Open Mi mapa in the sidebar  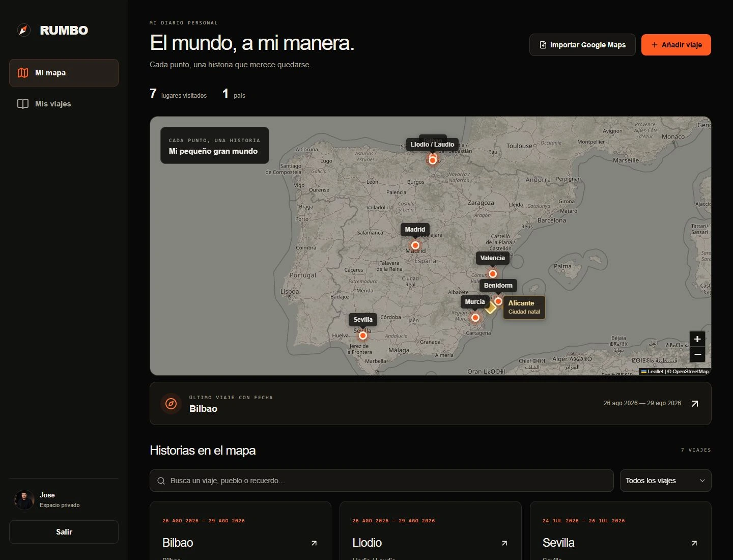click(x=64, y=73)
